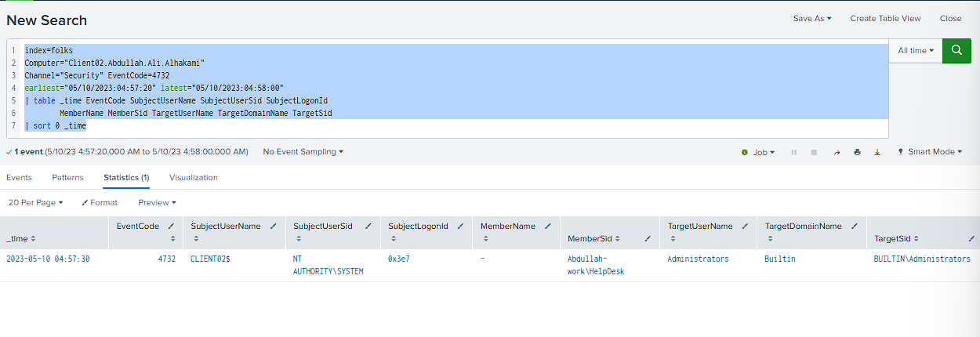Export results with download icon
The width and height of the screenshot is (980, 337).
[877, 152]
